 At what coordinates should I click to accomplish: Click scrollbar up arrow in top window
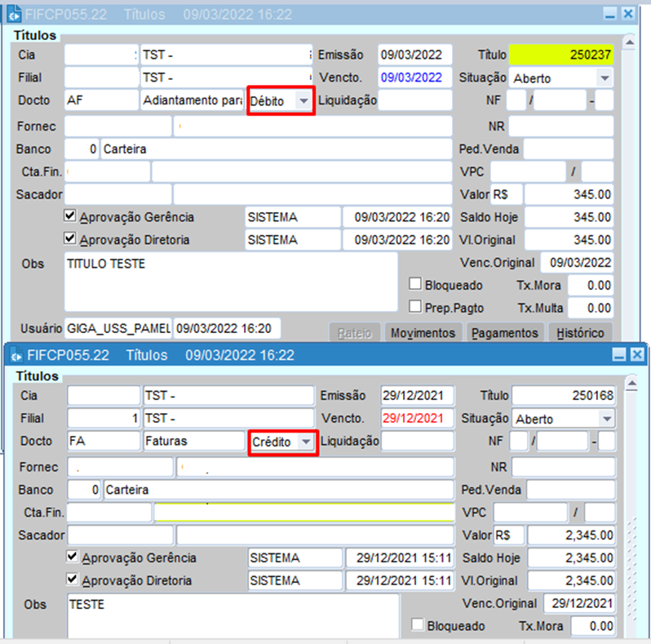click(630, 42)
